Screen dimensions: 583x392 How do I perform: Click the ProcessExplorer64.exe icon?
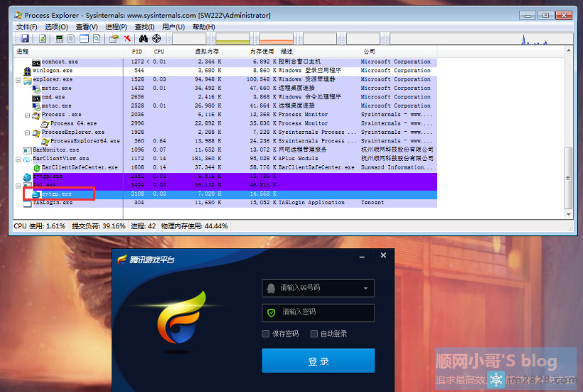click(45, 141)
